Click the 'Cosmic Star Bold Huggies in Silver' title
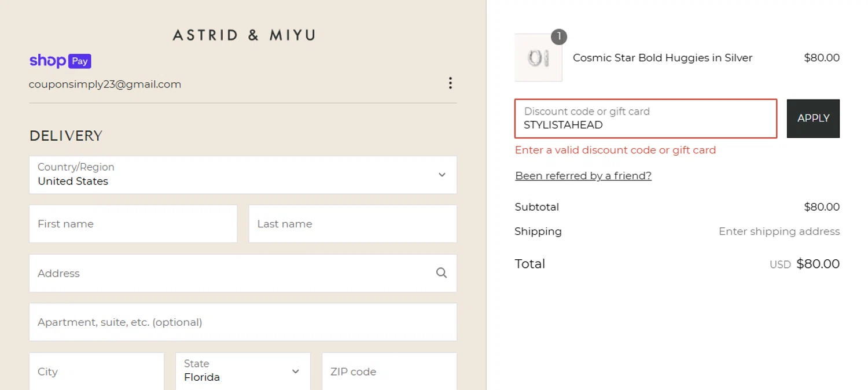This screenshot has height=390, width=868. pos(663,58)
